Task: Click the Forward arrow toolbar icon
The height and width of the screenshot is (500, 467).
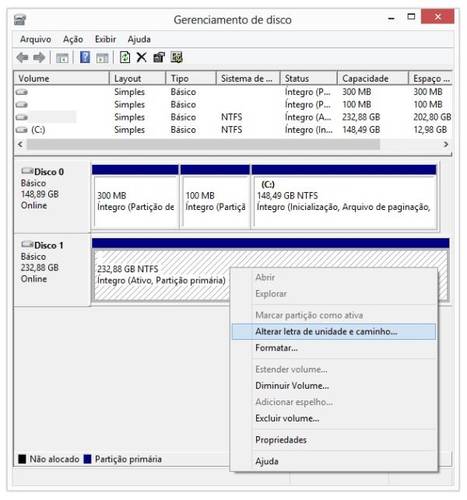Action: point(39,58)
